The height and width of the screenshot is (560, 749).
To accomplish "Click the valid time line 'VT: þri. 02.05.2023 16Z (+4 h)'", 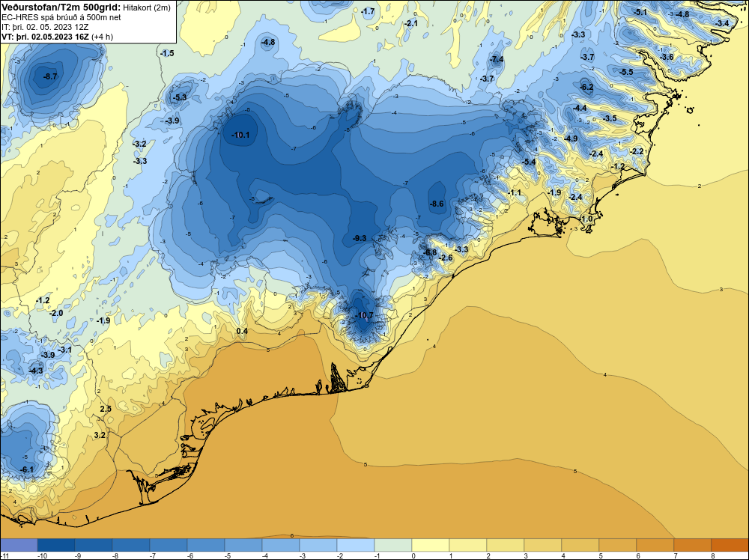I will pos(58,36).
